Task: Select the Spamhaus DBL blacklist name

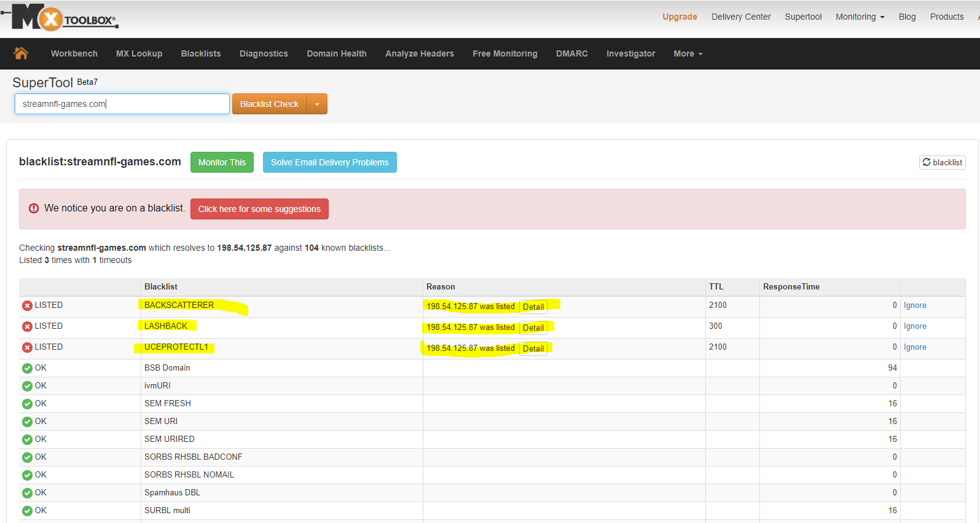Action: point(172,492)
